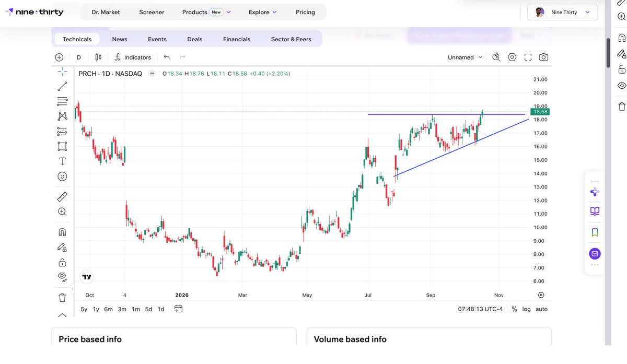Click the page vertical scrollbar thumb
Screen dimensions: 627x364
click(x=608, y=53)
